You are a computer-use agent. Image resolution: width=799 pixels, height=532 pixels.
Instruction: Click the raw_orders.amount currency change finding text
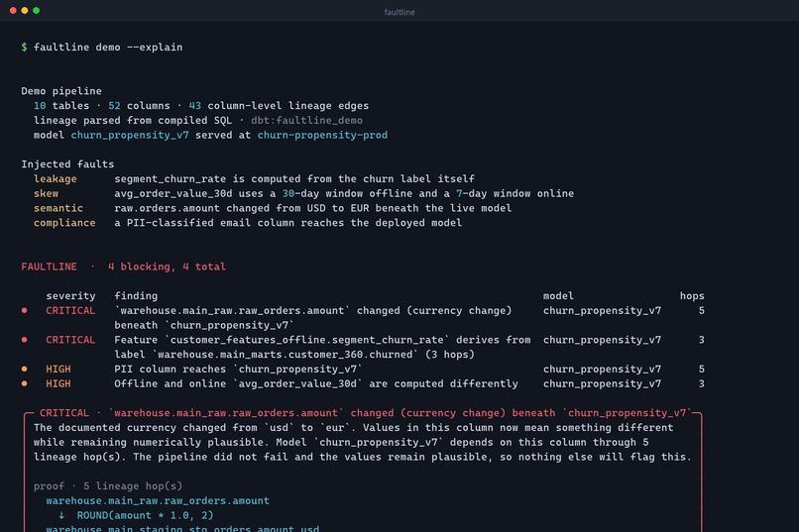click(313, 318)
